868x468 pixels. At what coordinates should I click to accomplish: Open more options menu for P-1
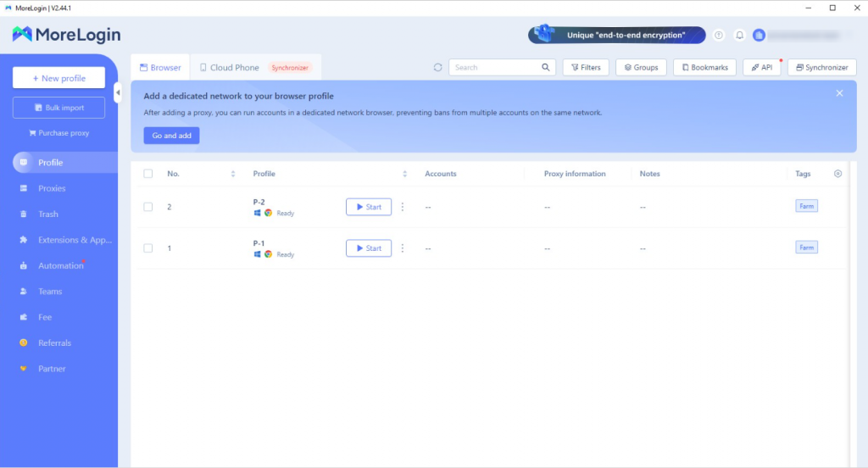tap(403, 248)
